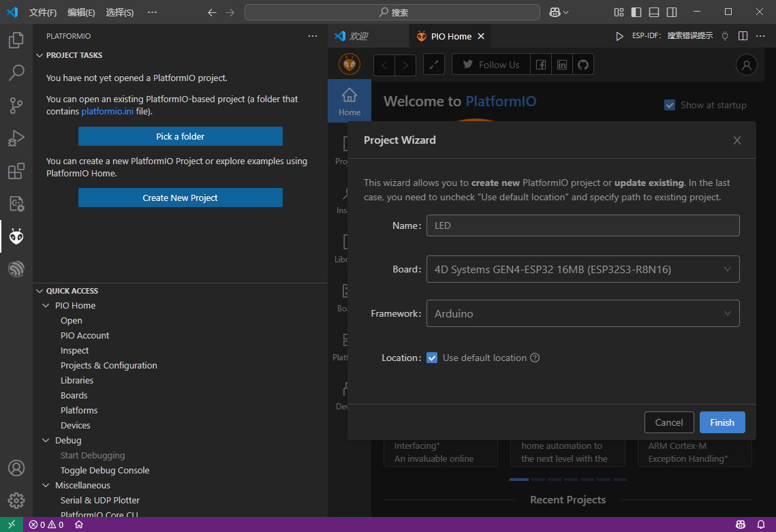
Task: Open the PLATFORMIO panel more actions menu
Action: pyautogui.click(x=313, y=36)
